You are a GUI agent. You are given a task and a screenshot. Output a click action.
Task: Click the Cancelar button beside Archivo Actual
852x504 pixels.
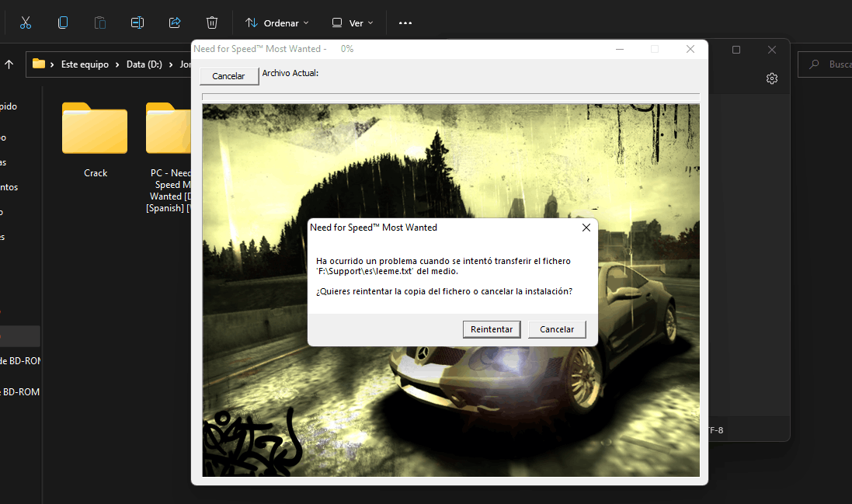tap(229, 76)
